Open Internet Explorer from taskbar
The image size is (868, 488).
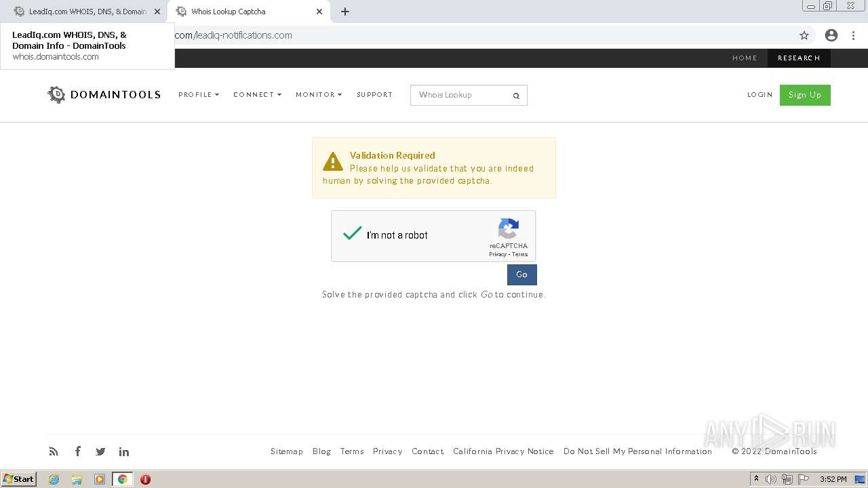pyautogui.click(x=54, y=479)
